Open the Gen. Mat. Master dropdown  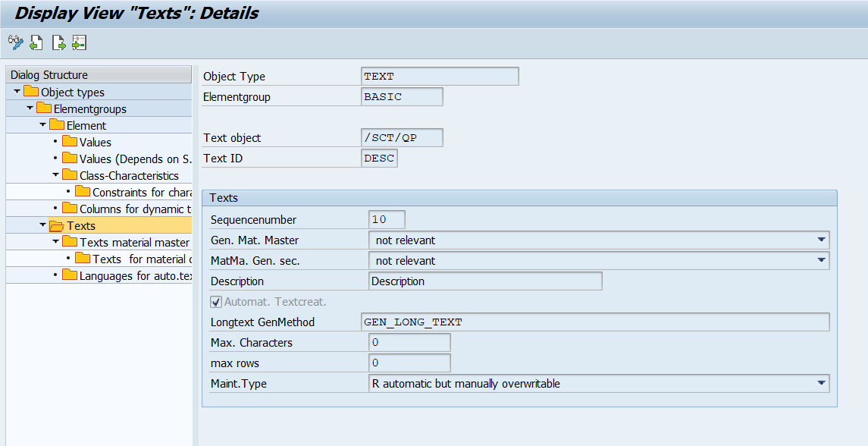(821, 240)
